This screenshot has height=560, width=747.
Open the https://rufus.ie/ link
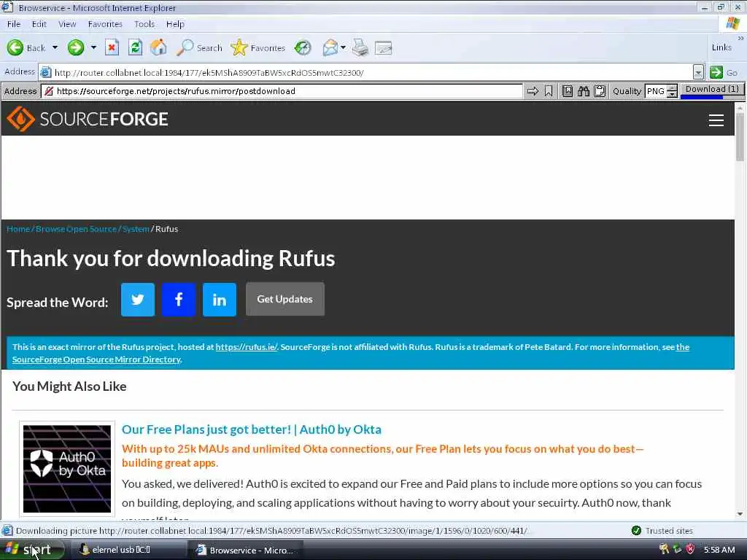(x=247, y=347)
